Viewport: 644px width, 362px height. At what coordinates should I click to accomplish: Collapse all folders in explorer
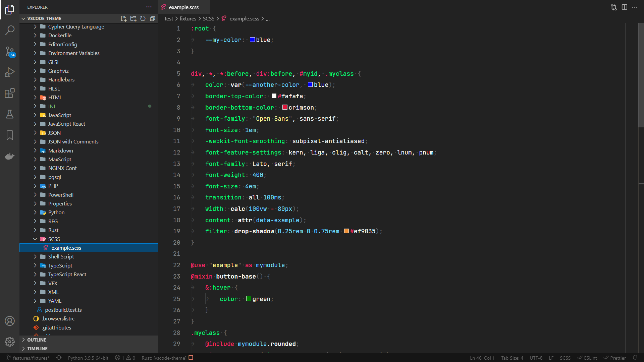point(153,18)
